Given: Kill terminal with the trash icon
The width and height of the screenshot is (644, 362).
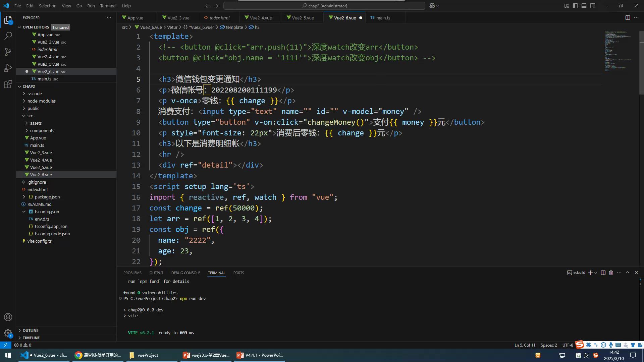Looking at the screenshot, I should pyautogui.click(x=611, y=273).
